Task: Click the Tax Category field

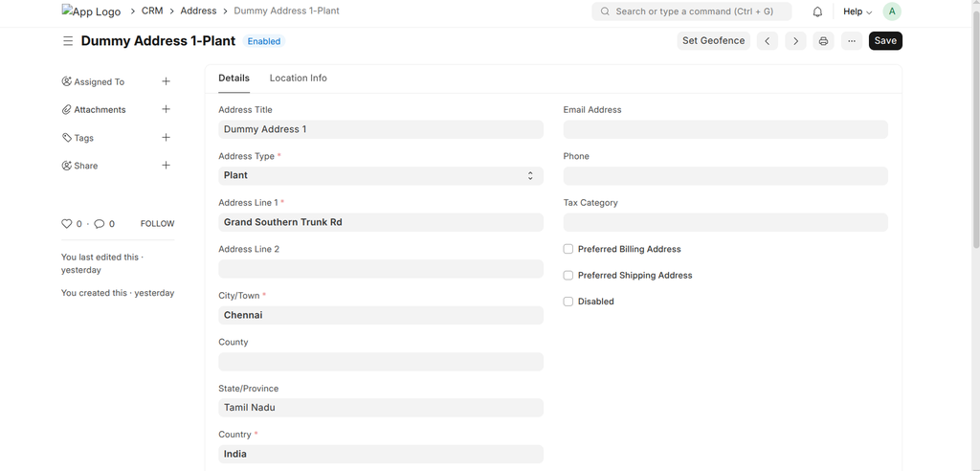Action: tap(725, 222)
